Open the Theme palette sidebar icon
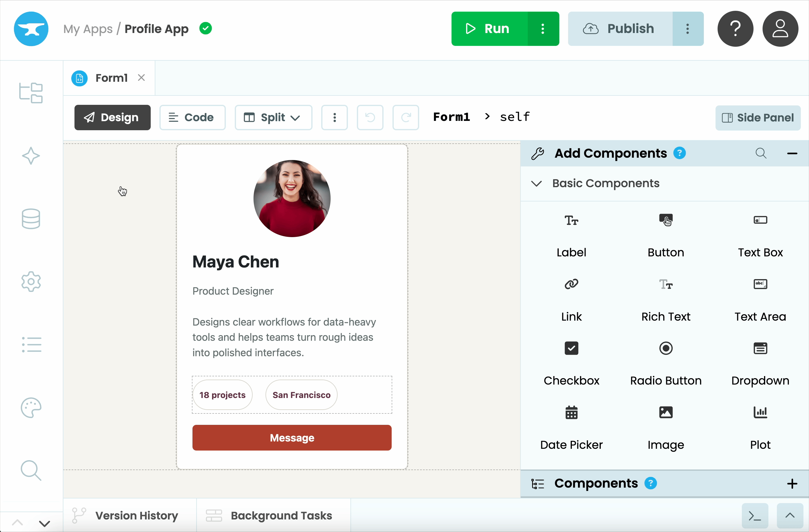 [x=31, y=408]
